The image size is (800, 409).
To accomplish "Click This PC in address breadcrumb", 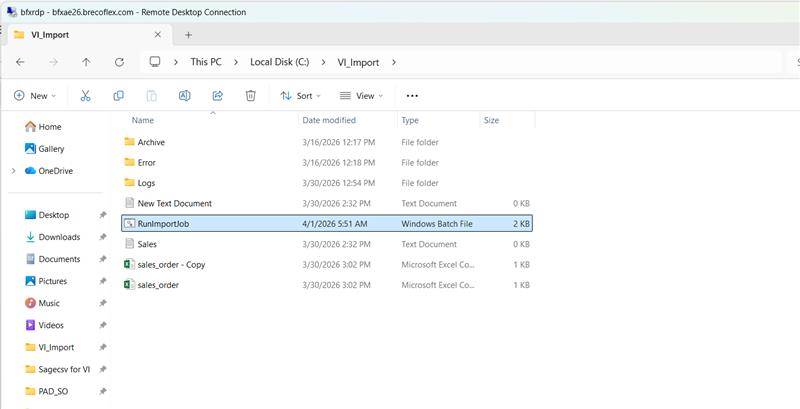I will point(206,62).
